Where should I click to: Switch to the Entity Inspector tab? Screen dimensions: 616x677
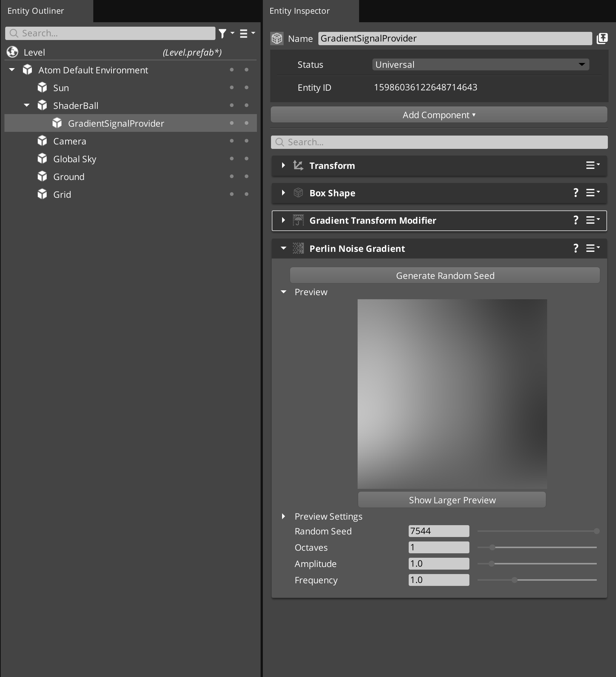click(x=299, y=11)
